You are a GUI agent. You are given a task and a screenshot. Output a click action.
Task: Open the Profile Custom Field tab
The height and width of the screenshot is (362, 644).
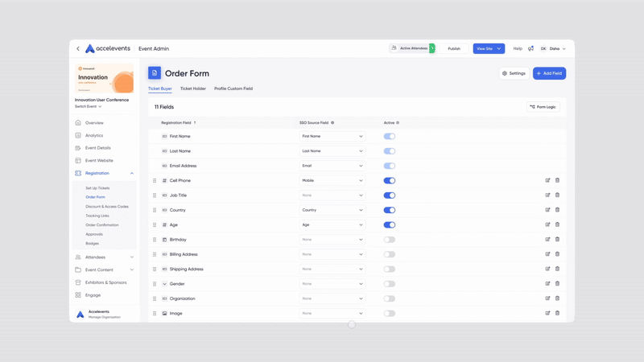tap(233, 88)
